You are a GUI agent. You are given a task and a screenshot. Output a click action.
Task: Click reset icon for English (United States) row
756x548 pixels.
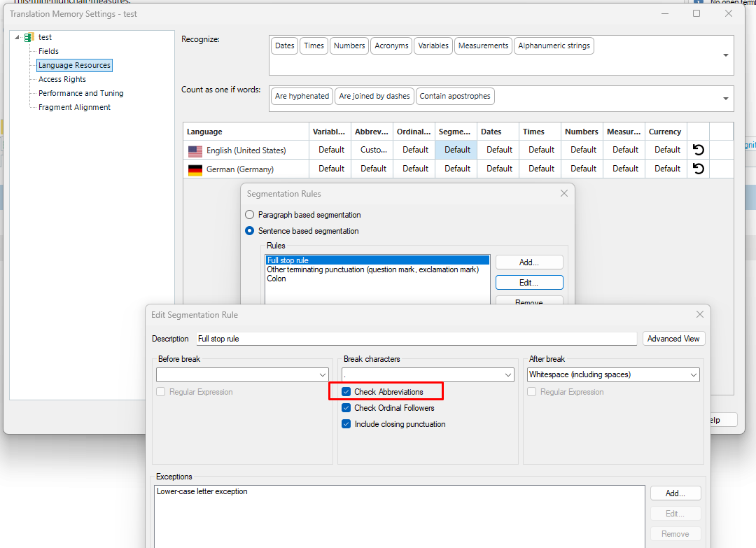[x=698, y=150]
